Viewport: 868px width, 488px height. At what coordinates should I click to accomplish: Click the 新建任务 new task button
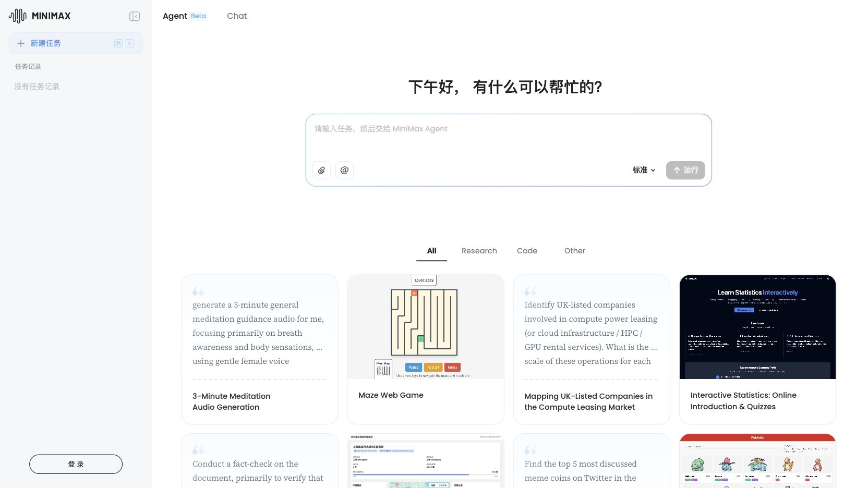point(46,43)
